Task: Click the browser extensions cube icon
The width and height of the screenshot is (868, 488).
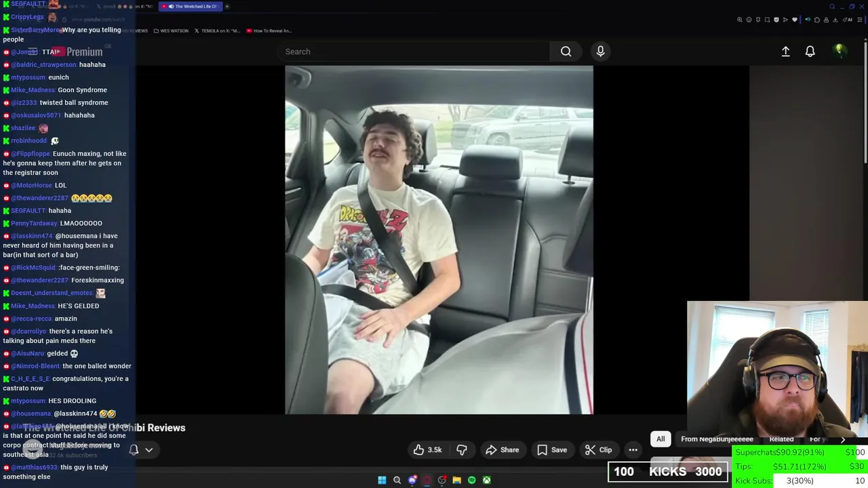Action: click(817, 20)
